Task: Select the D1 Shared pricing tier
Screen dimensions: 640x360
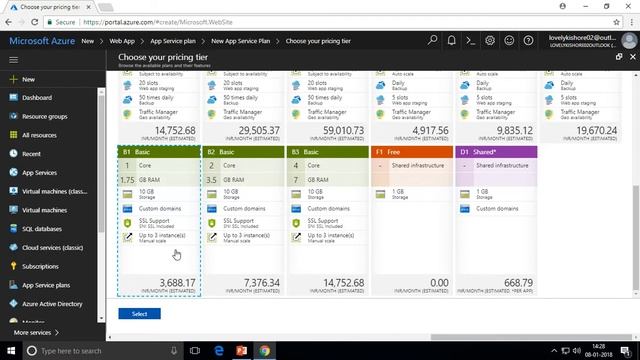Action: 496,220
